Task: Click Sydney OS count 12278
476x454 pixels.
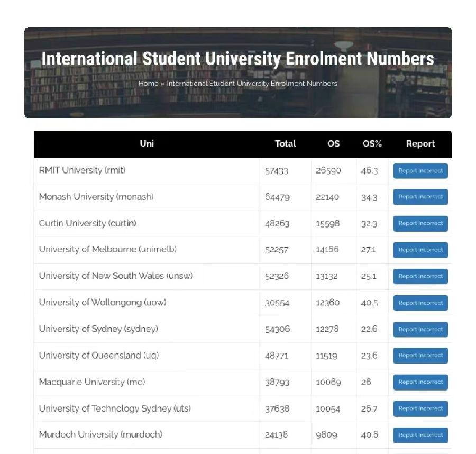Action: click(327, 329)
